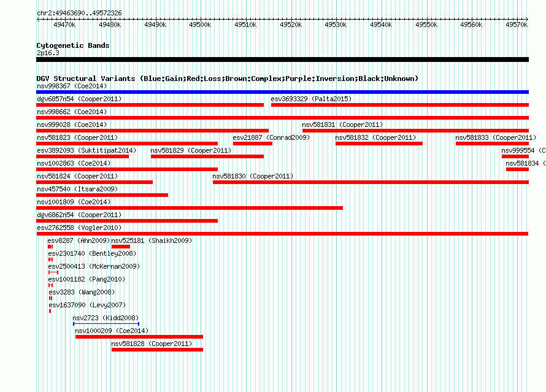546x392 pixels.
Task: Select esv2301740 (Bentley2008) label
Action: pyautogui.click(x=92, y=253)
